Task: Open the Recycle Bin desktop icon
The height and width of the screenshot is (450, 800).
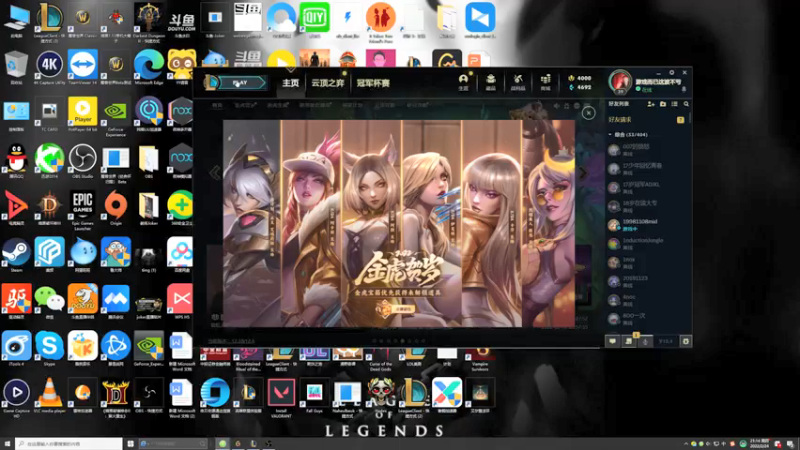Action: point(16,67)
